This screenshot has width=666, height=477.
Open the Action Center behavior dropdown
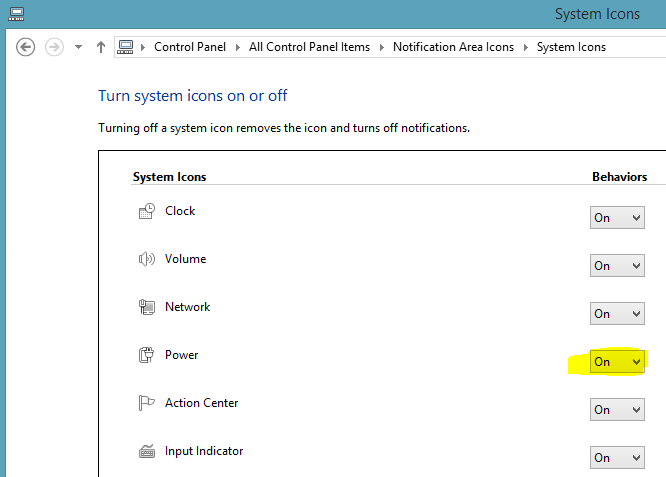tap(617, 409)
